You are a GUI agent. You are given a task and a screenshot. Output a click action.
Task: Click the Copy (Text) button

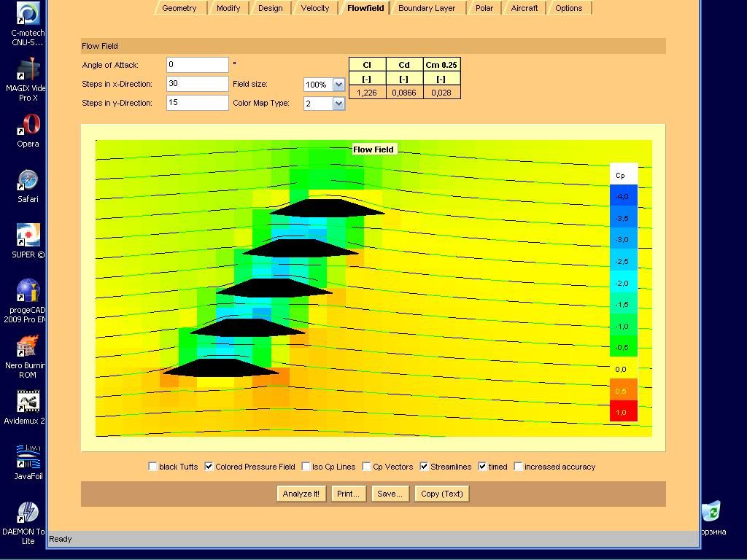pos(441,494)
